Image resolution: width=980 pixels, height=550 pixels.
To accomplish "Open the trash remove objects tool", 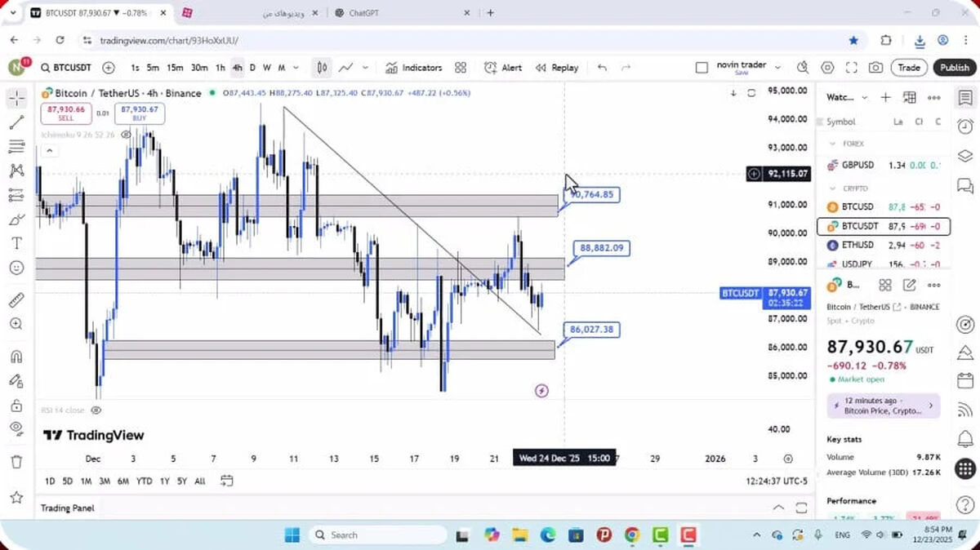I will pos(16,462).
